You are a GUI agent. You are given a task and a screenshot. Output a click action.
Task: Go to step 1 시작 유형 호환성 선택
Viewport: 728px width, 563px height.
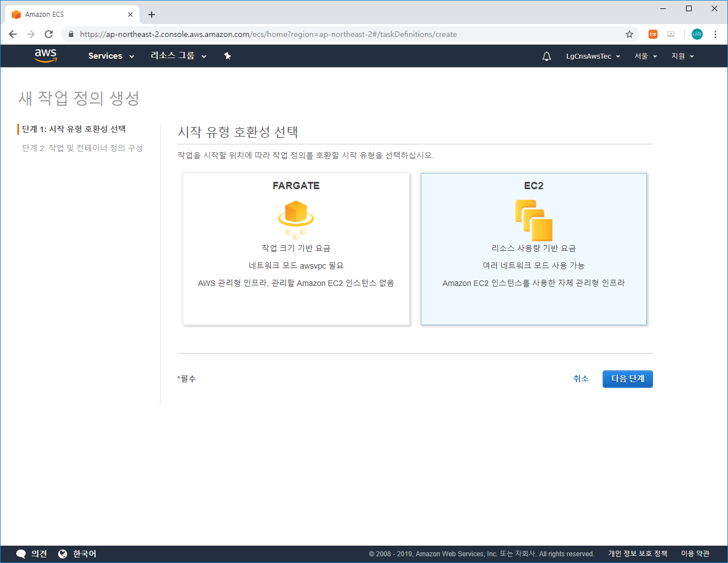pyautogui.click(x=73, y=129)
